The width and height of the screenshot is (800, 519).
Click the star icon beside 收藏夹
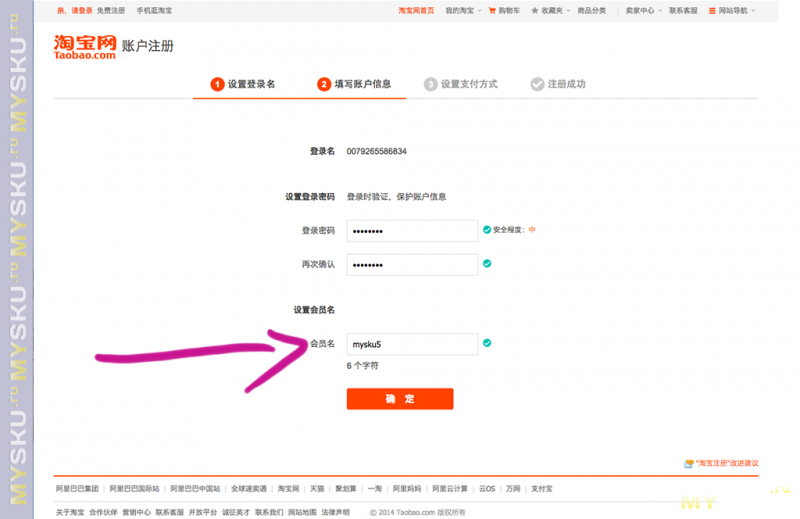[x=534, y=10]
